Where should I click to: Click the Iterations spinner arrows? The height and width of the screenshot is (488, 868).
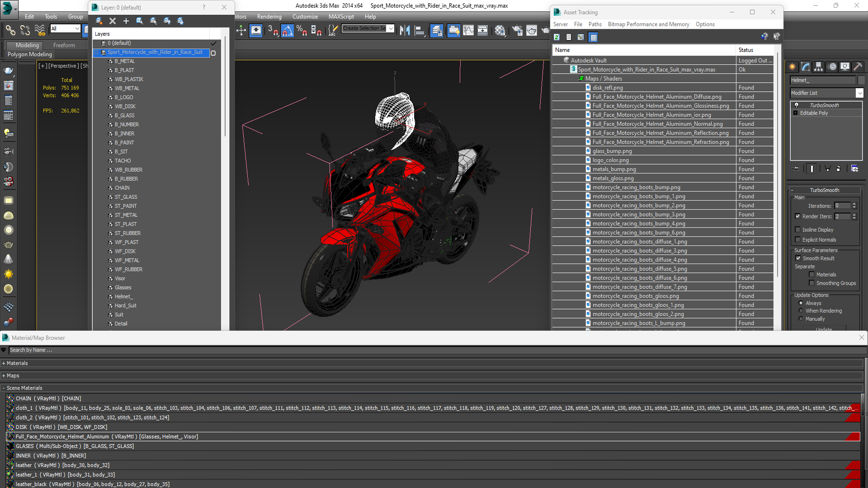point(854,206)
